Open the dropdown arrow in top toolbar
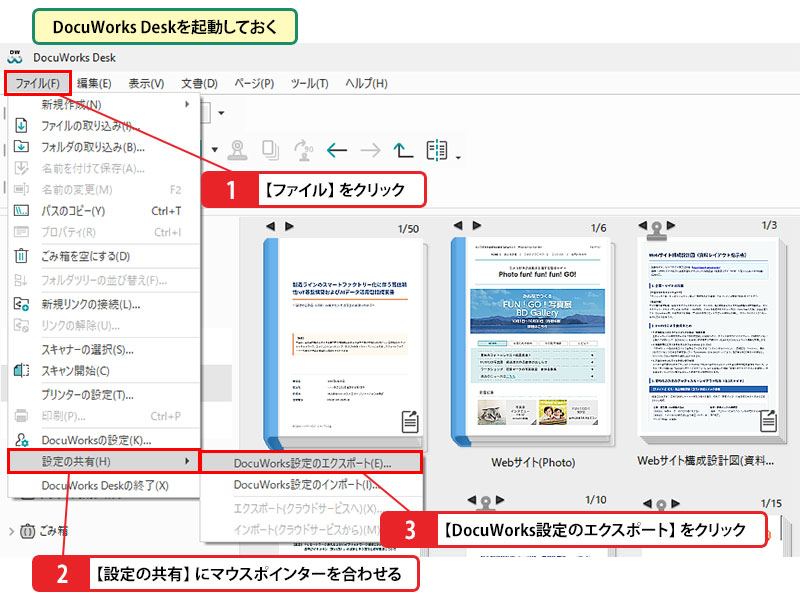Image resolution: width=800 pixels, height=600 pixels. pos(221,113)
